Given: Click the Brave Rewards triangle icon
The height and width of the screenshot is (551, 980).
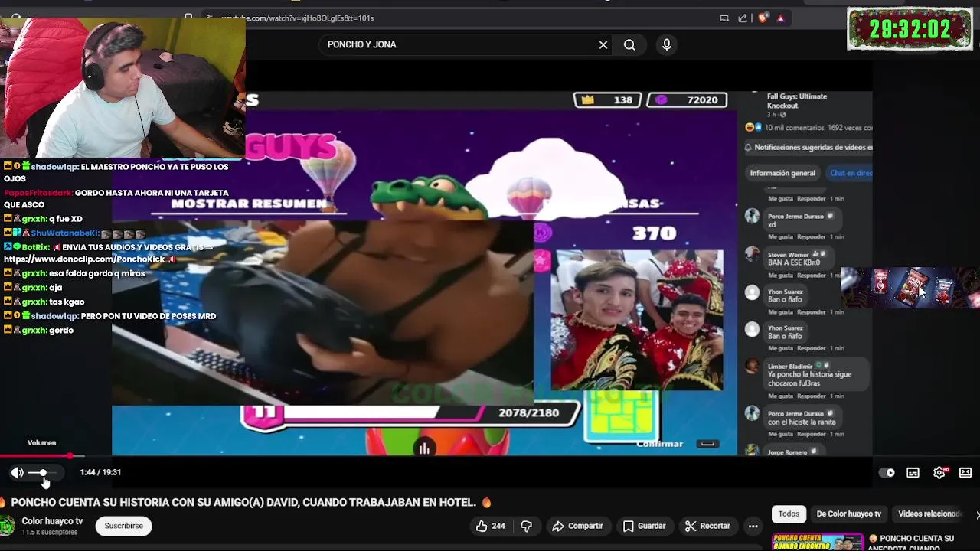Looking at the screenshot, I should click(781, 18).
